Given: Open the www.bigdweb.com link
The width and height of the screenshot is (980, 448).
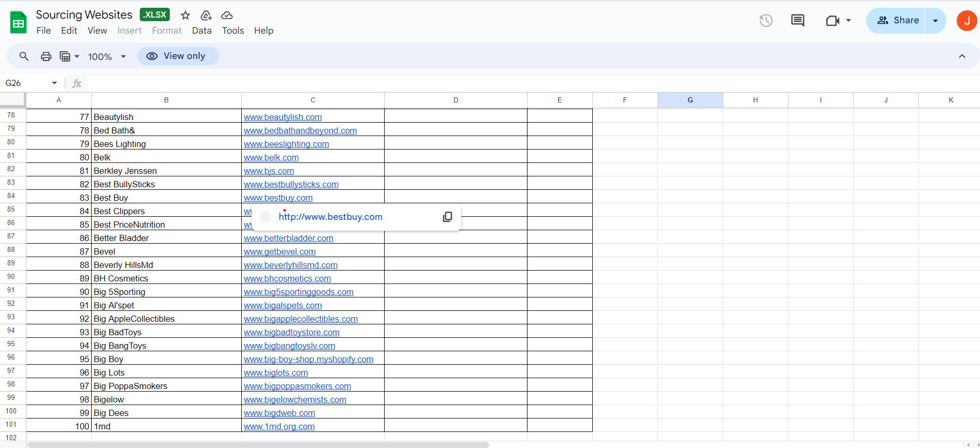Looking at the screenshot, I should 280,413.
